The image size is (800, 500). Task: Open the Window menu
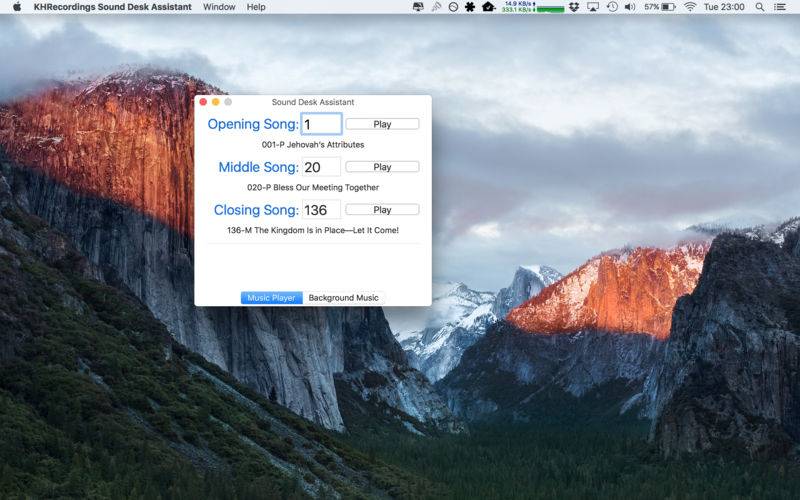(x=219, y=7)
